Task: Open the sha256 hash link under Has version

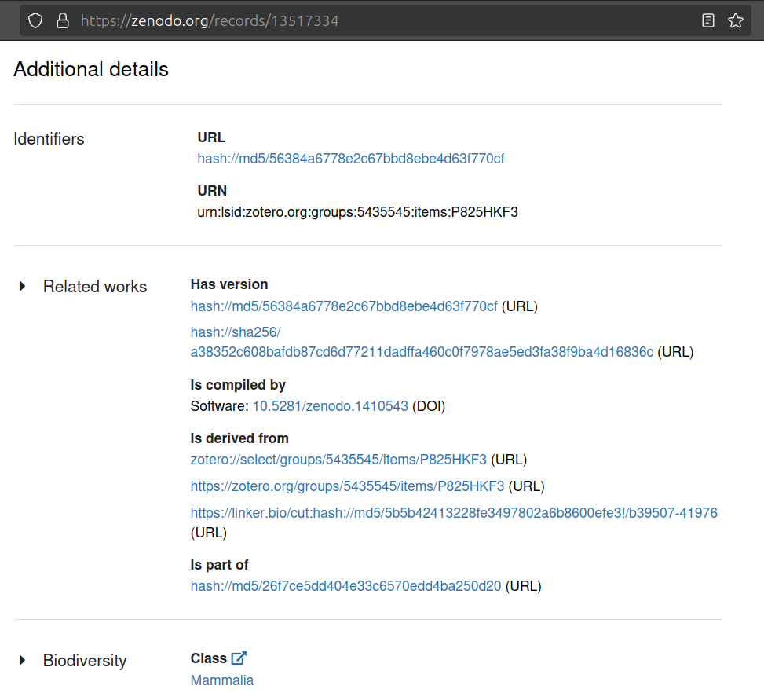Action: [x=421, y=352]
